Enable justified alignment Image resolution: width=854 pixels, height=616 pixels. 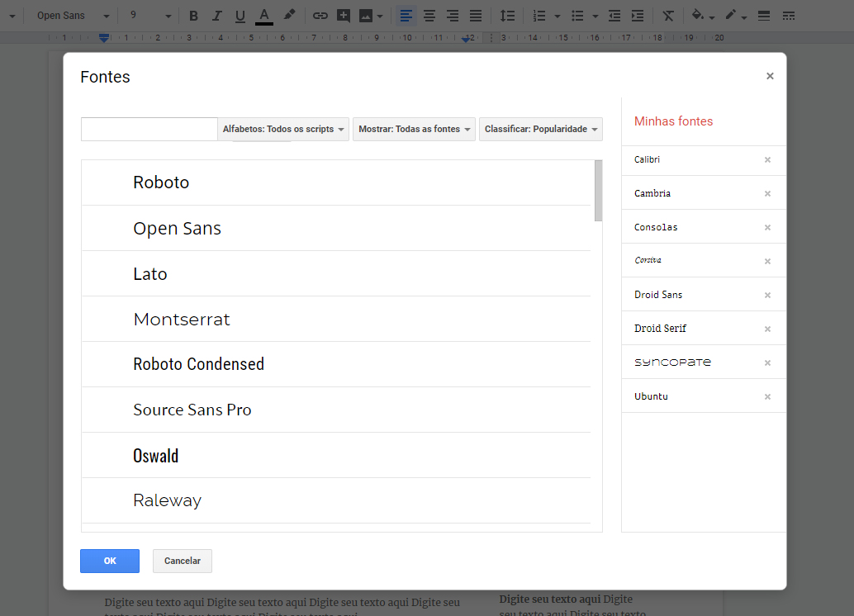tap(475, 15)
